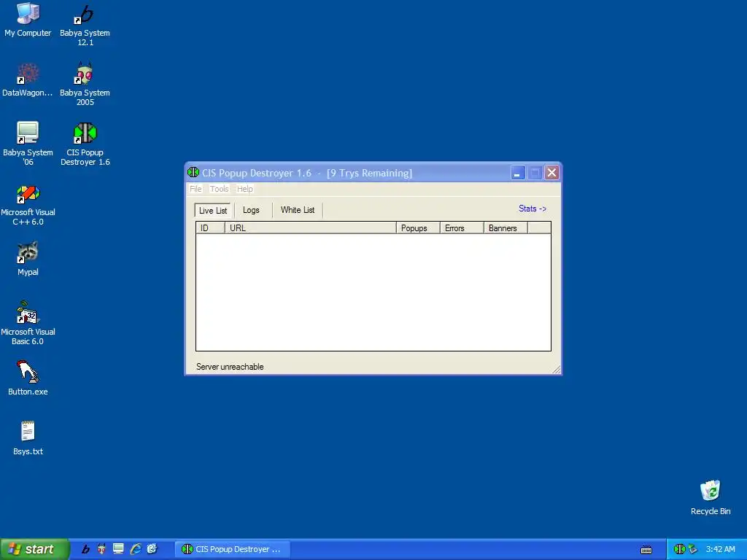Click Babya quick launch icon in taskbar
This screenshot has height=560, width=747.
click(85, 549)
